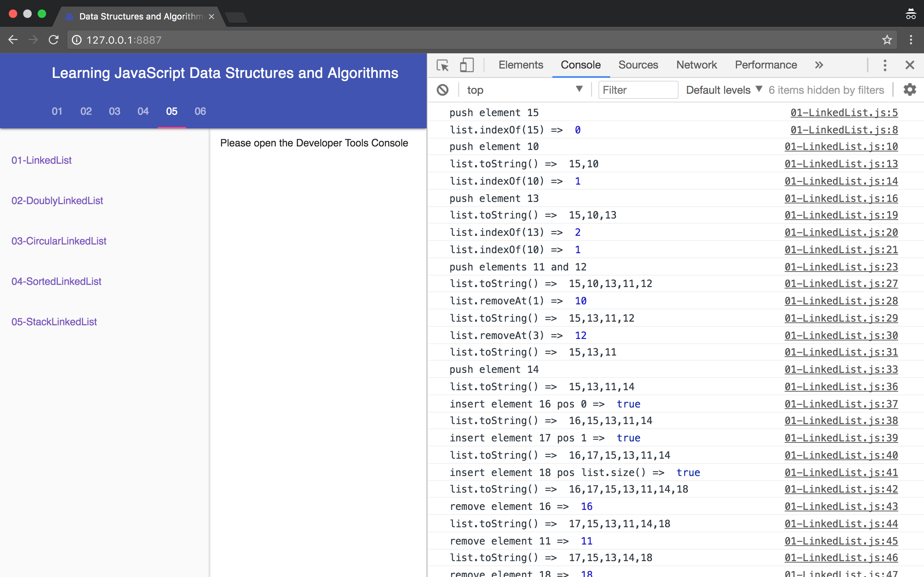The width and height of the screenshot is (924, 577).
Task: Clear console with the ban icon
Action: [443, 90]
